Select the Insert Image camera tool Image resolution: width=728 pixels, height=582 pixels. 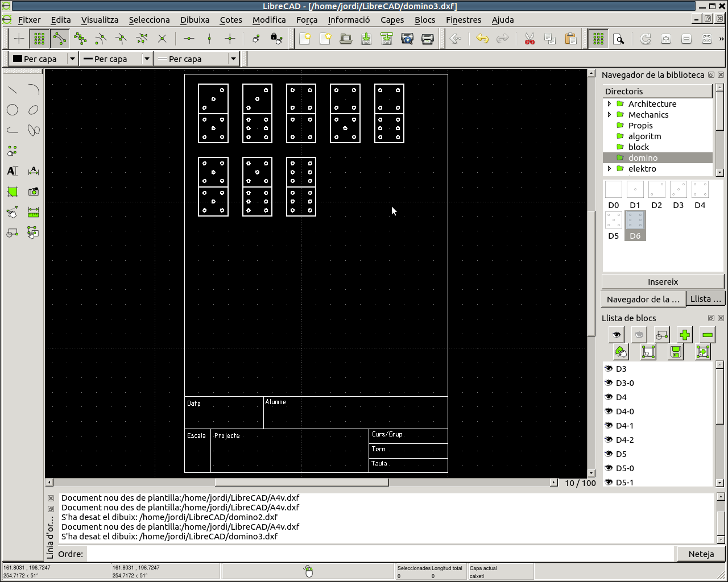point(34,192)
